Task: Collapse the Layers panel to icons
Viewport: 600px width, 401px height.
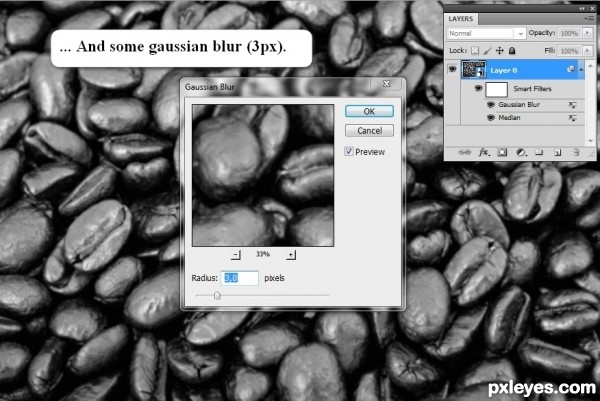Action: click(582, 8)
